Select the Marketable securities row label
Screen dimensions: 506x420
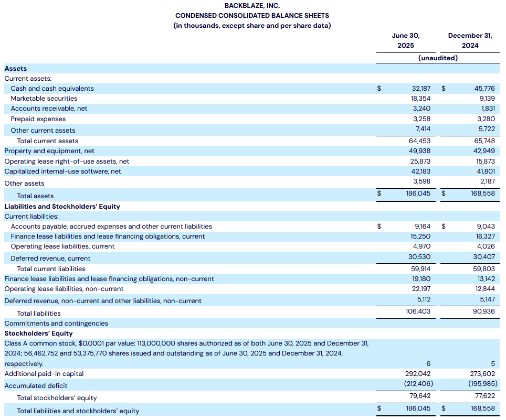pos(44,99)
